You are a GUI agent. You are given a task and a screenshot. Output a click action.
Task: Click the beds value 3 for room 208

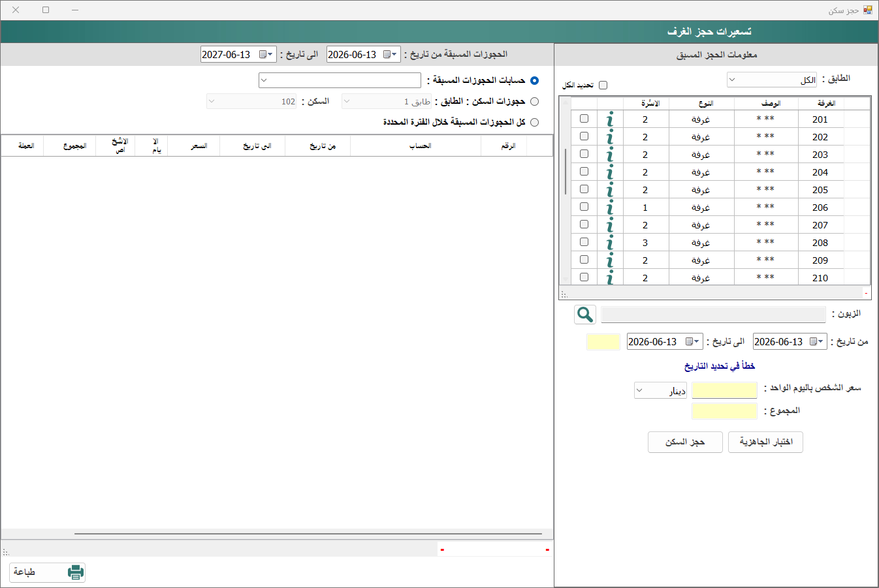645,242
